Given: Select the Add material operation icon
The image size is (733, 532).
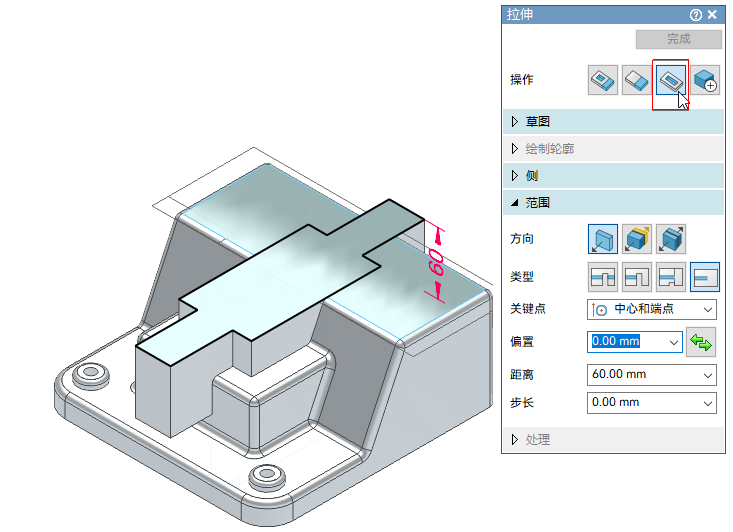Looking at the screenshot, I should click(637, 80).
